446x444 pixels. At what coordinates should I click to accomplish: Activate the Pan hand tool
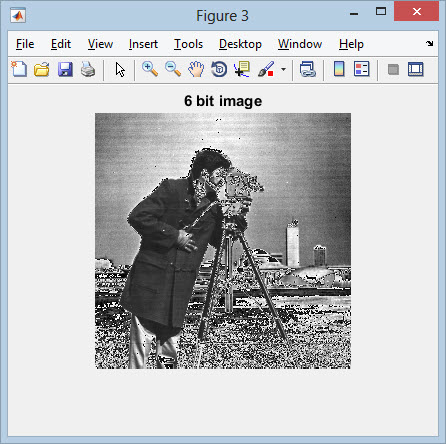[196, 69]
